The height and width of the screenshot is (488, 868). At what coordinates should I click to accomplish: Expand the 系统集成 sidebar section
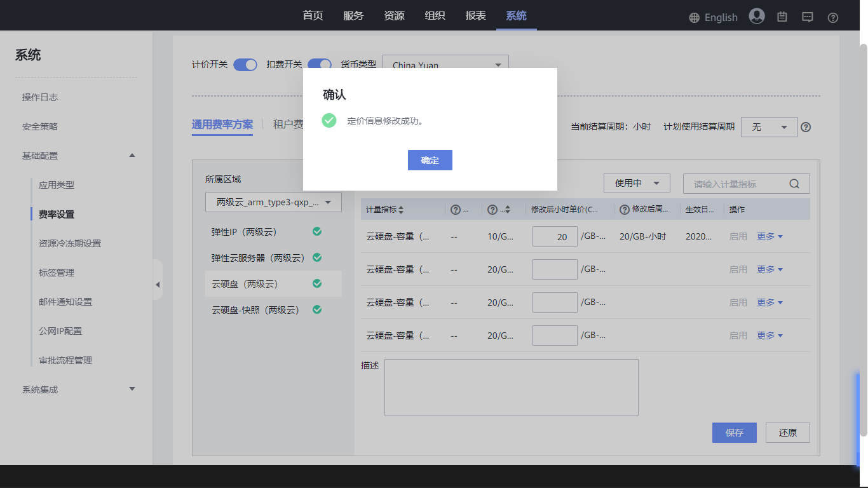132,389
